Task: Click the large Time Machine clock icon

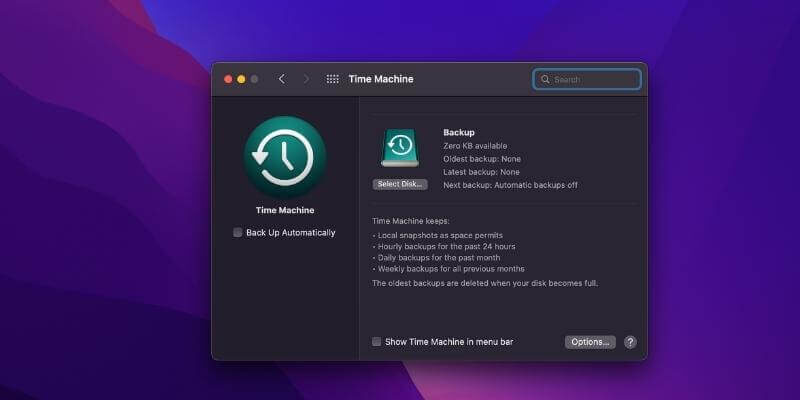Action: tap(285, 157)
